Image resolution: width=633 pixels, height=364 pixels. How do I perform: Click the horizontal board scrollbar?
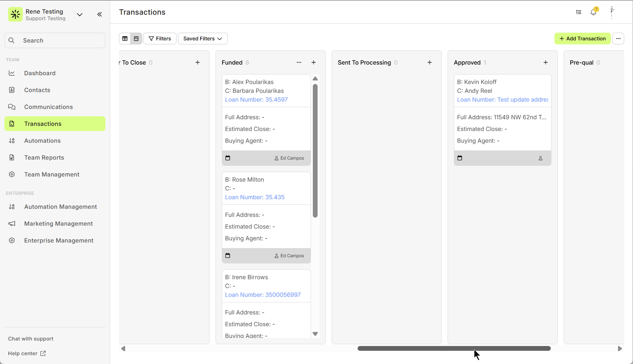pyautogui.click(x=454, y=348)
